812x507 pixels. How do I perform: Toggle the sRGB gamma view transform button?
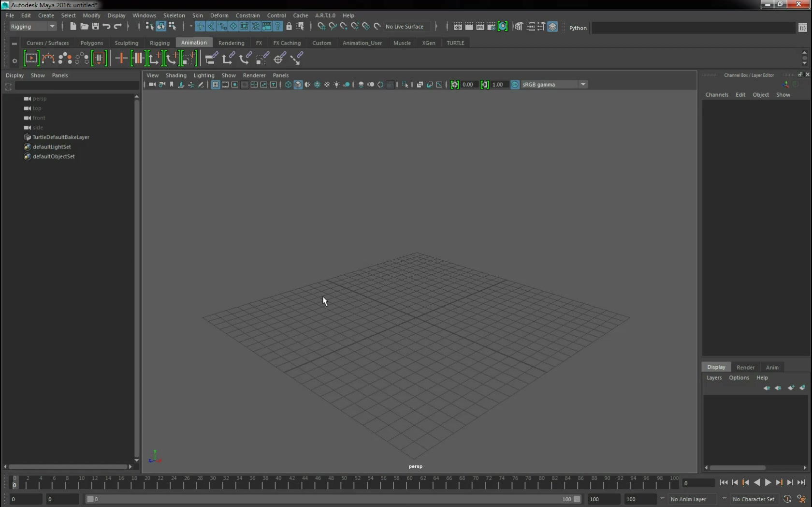click(x=515, y=85)
